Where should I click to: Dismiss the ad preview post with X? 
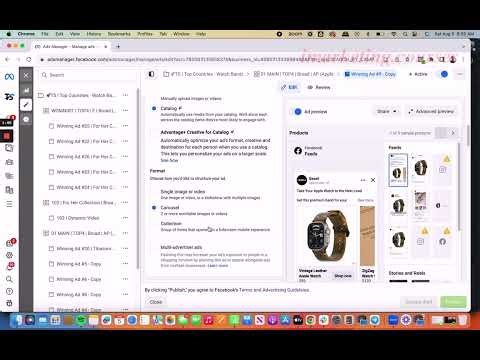(373, 180)
